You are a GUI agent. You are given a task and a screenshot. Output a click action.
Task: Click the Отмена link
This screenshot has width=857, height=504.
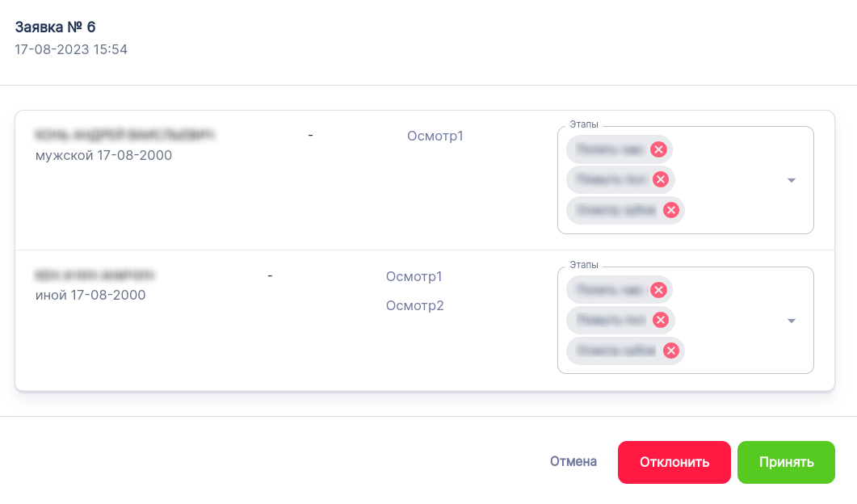573,462
